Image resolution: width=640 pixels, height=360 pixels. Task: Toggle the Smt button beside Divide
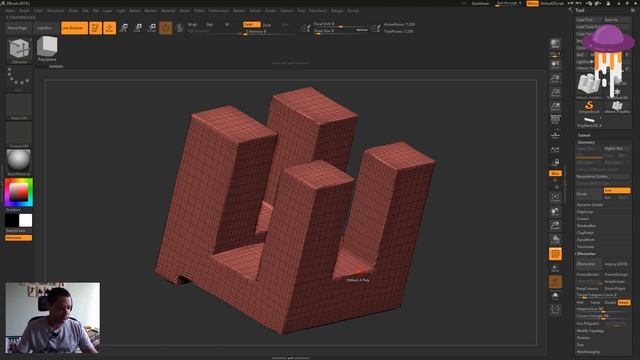617,191
